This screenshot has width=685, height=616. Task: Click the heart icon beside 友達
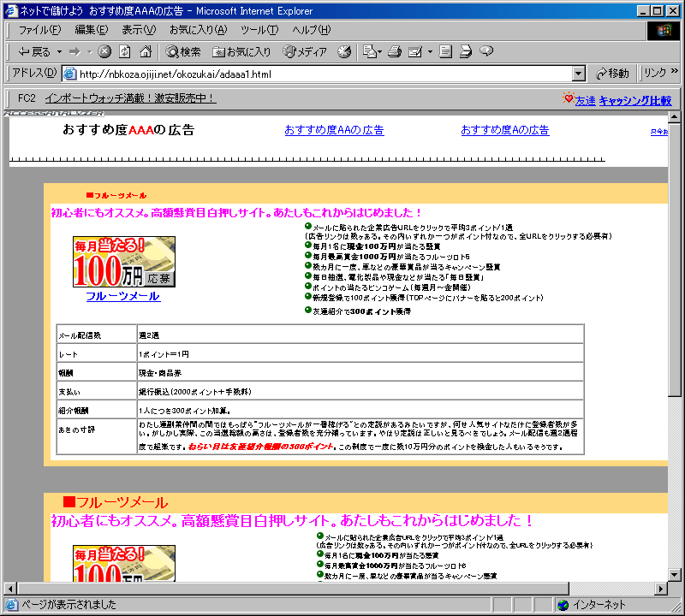pos(568,98)
